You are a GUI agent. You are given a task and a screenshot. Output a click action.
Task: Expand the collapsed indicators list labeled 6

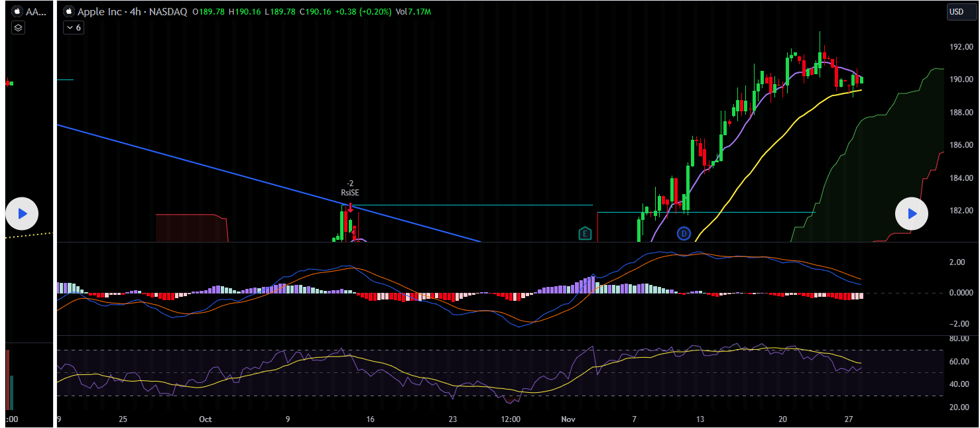tap(73, 28)
